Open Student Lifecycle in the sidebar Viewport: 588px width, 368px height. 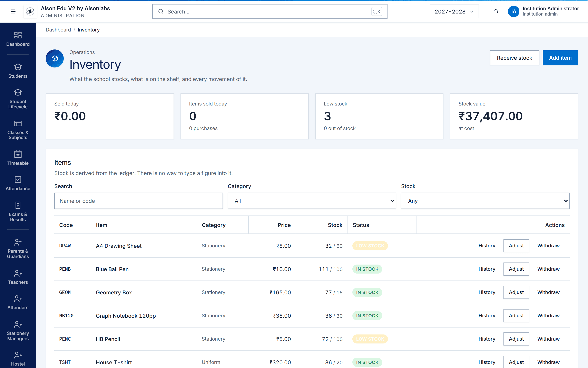[x=18, y=99]
